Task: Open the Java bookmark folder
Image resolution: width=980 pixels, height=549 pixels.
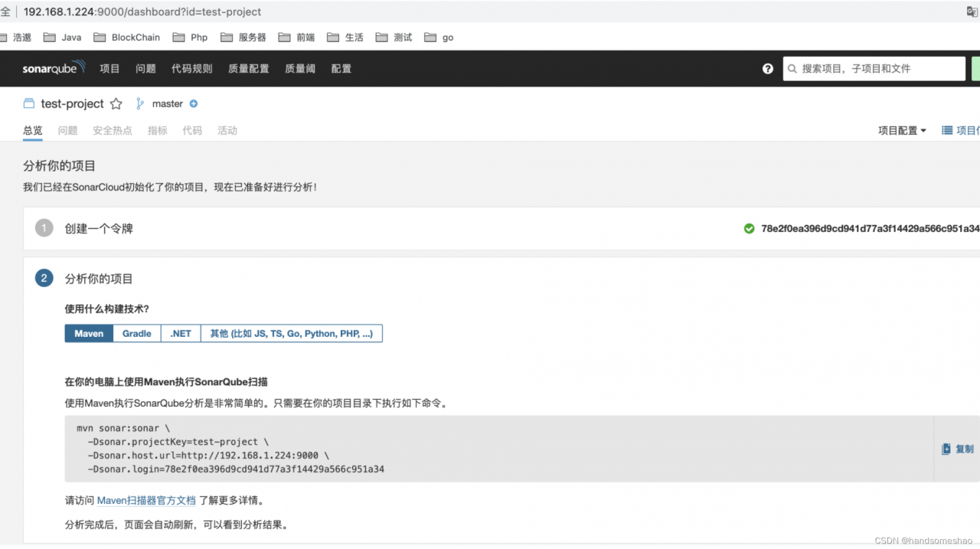Action: 63,37
